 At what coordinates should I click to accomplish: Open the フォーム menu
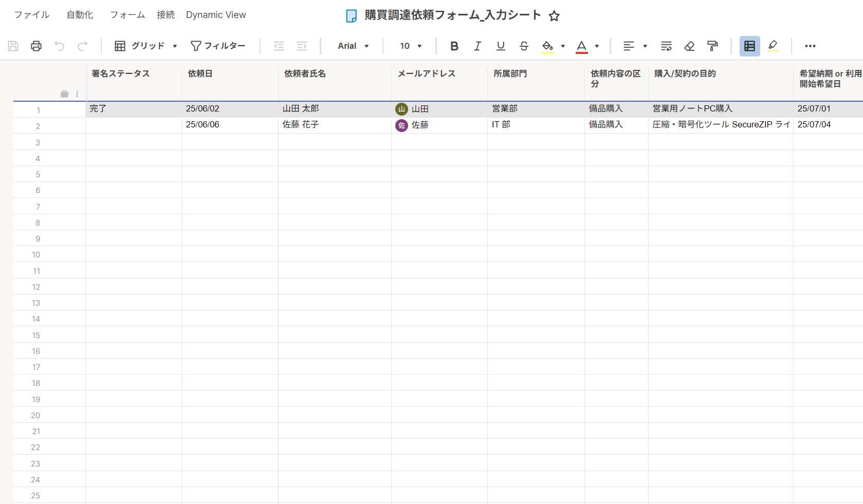coord(127,15)
